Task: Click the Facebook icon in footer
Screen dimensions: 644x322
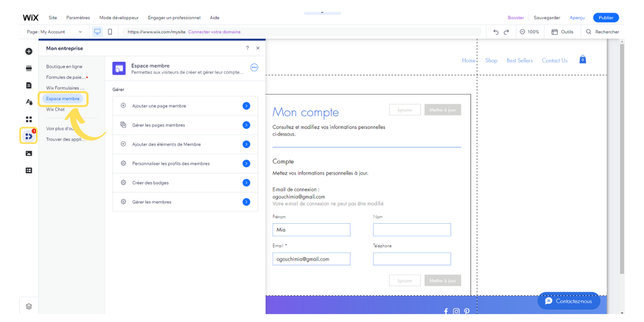Action: point(446,311)
